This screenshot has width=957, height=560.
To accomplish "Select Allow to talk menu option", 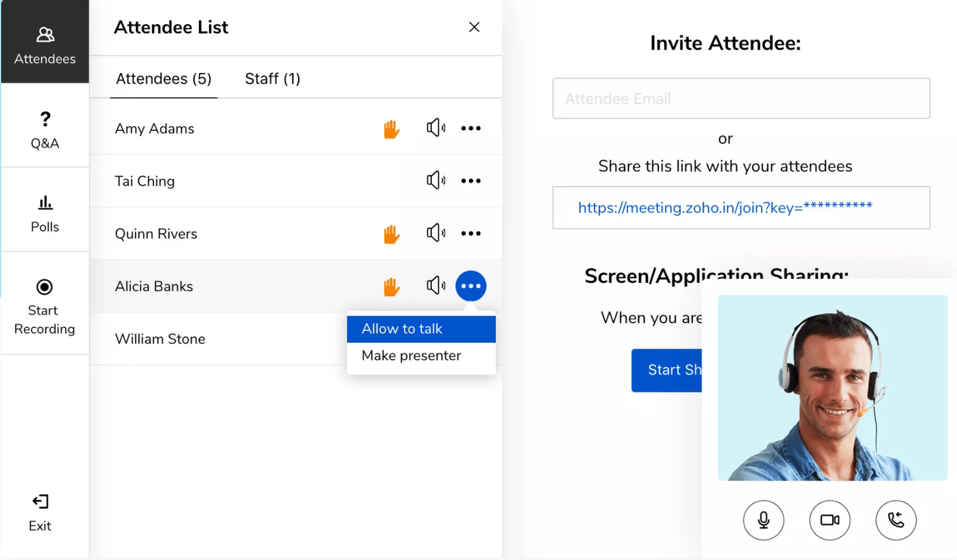I will [x=421, y=329].
